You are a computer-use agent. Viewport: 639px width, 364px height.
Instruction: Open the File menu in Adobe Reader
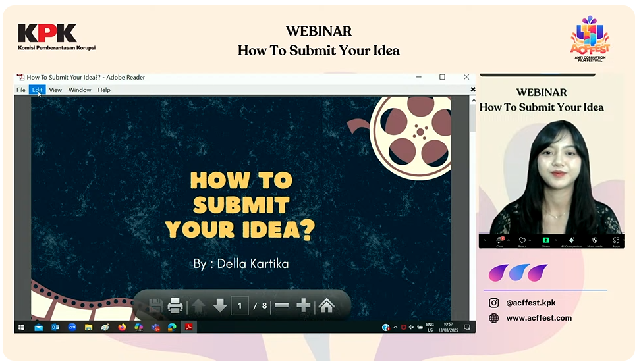tap(21, 90)
